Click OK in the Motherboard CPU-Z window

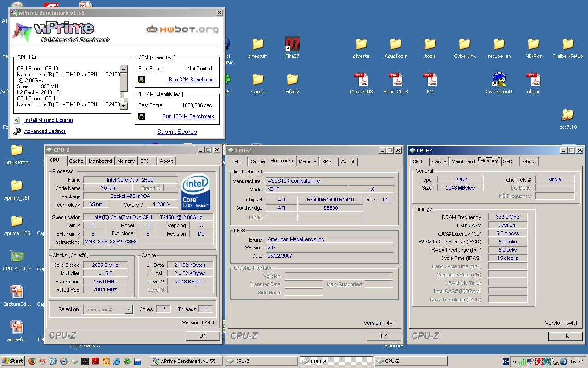tap(384, 336)
